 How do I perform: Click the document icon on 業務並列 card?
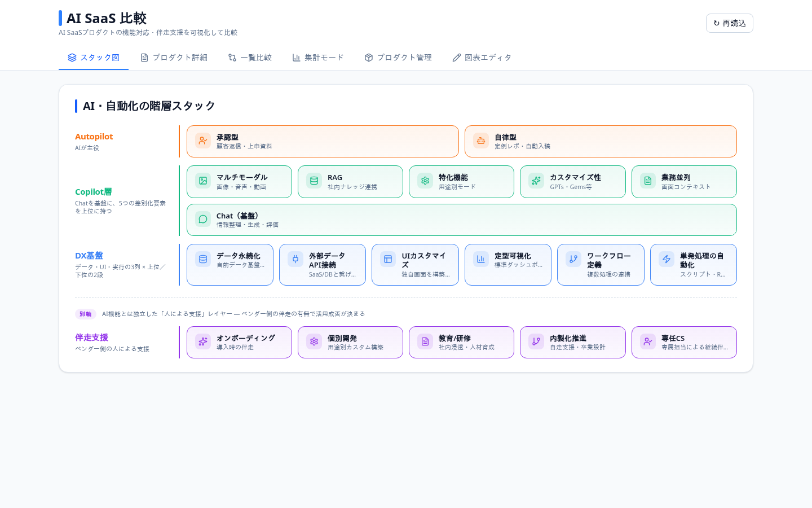pos(648,181)
